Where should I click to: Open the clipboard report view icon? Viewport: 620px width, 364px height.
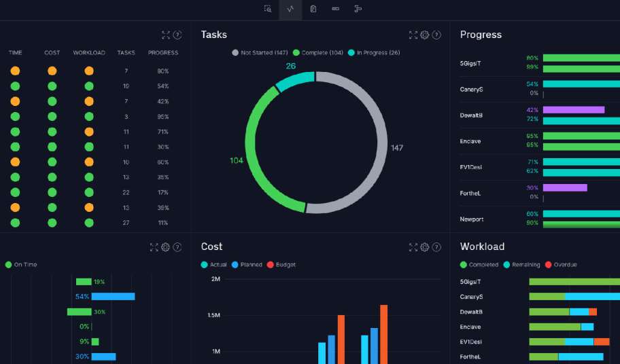[313, 10]
